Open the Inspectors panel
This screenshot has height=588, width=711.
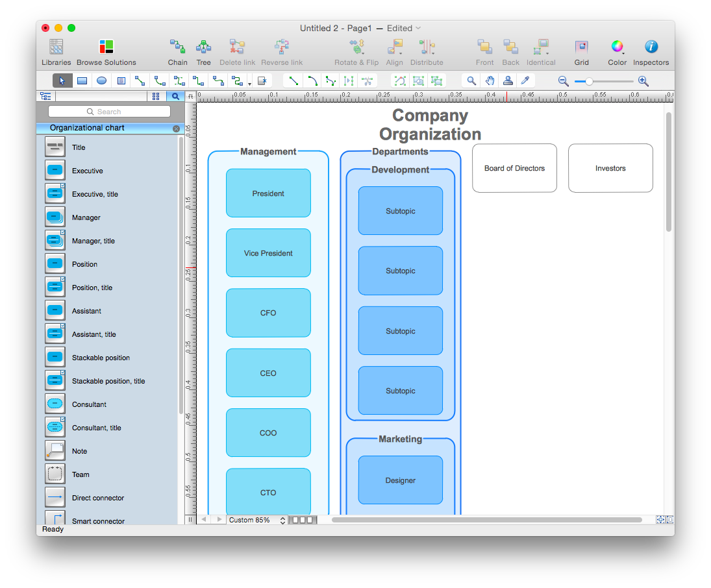651,53
